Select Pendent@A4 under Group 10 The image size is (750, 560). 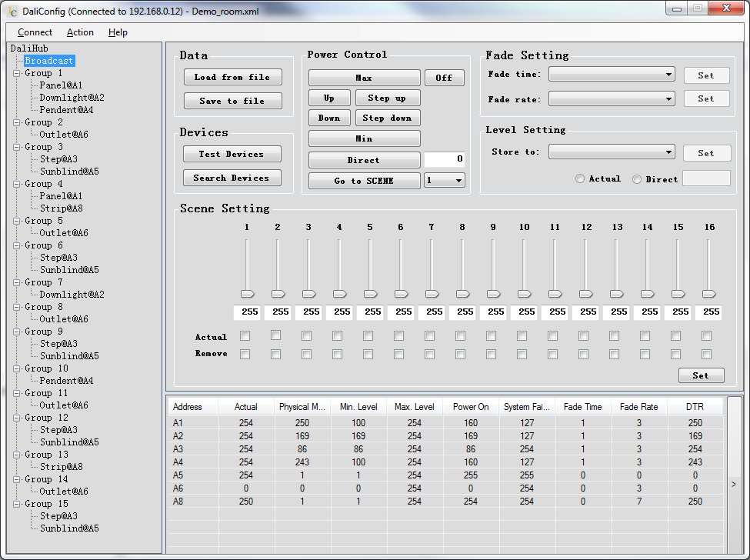coord(66,381)
